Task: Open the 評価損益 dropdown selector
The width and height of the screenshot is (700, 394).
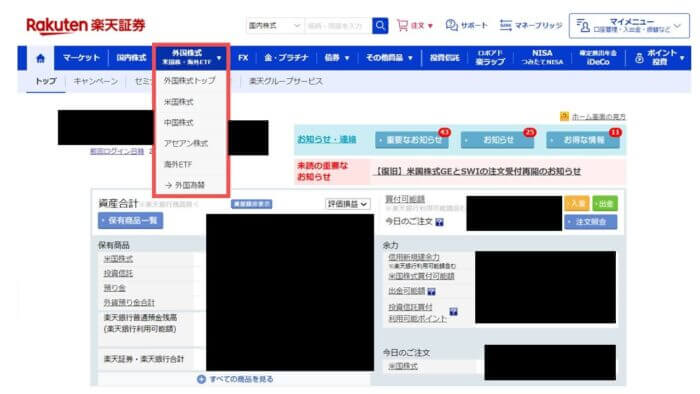Action: tap(347, 204)
